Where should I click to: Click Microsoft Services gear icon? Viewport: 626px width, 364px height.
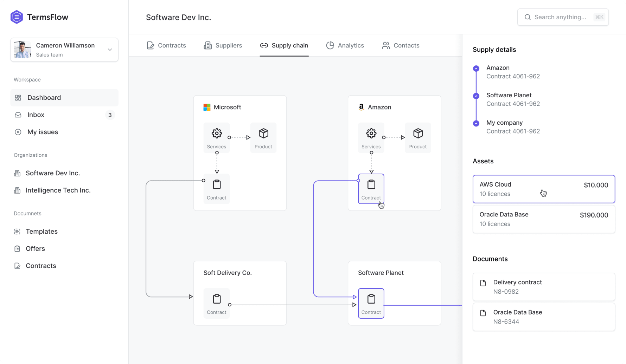(217, 134)
